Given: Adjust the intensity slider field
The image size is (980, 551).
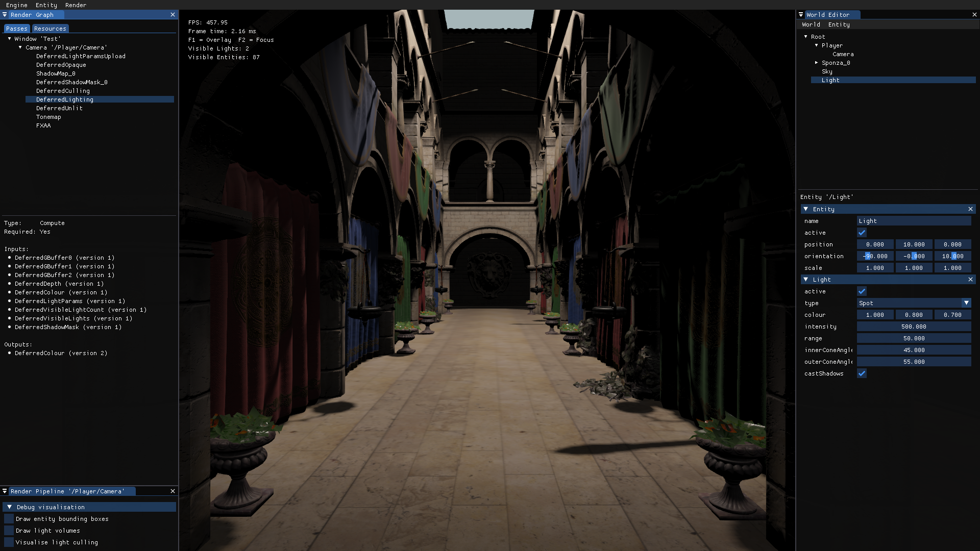Looking at the screenshot, I should coord(914,327).
